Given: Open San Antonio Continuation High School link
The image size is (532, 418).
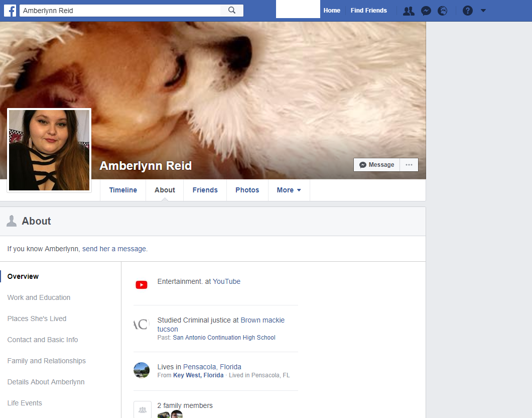Looking at the screenshot, I should tap(224, 338).
